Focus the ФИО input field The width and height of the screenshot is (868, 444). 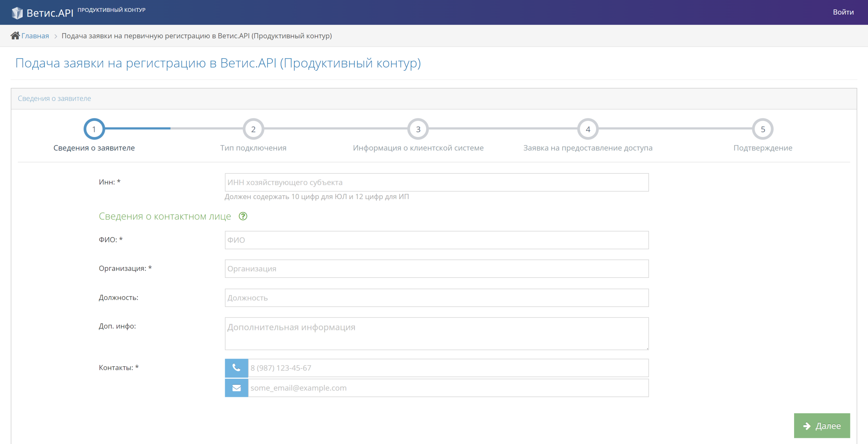point(437,240)
